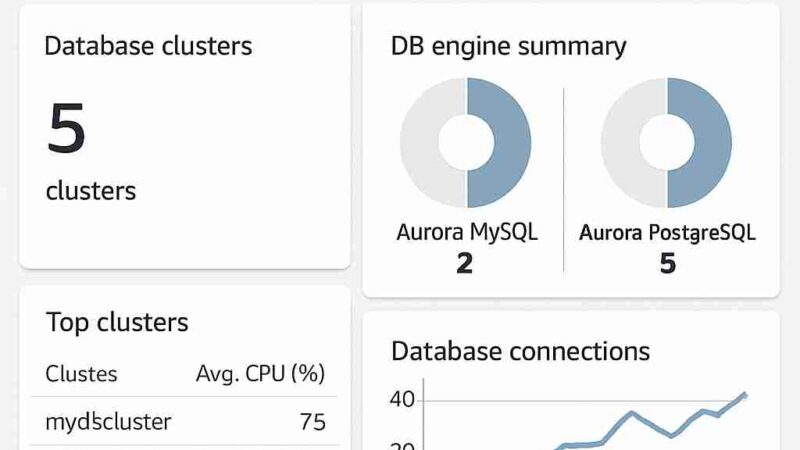
Task: Open the mydbcluster row in Top clusters
Action: click(108, 422)
